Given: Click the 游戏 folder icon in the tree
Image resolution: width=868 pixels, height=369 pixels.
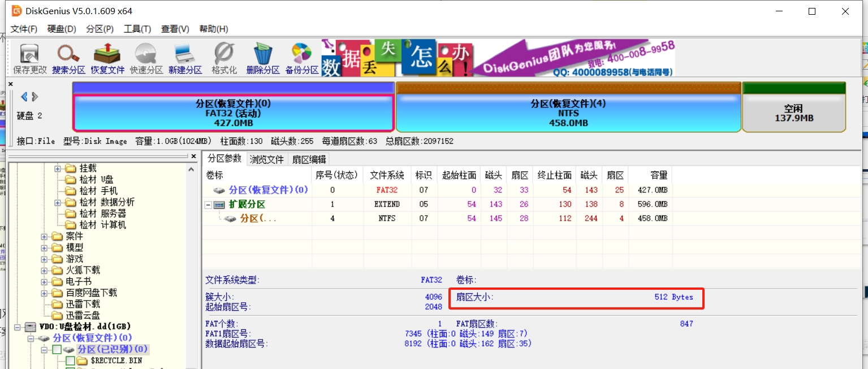Looking at the screenshot, I should [58, 259].
